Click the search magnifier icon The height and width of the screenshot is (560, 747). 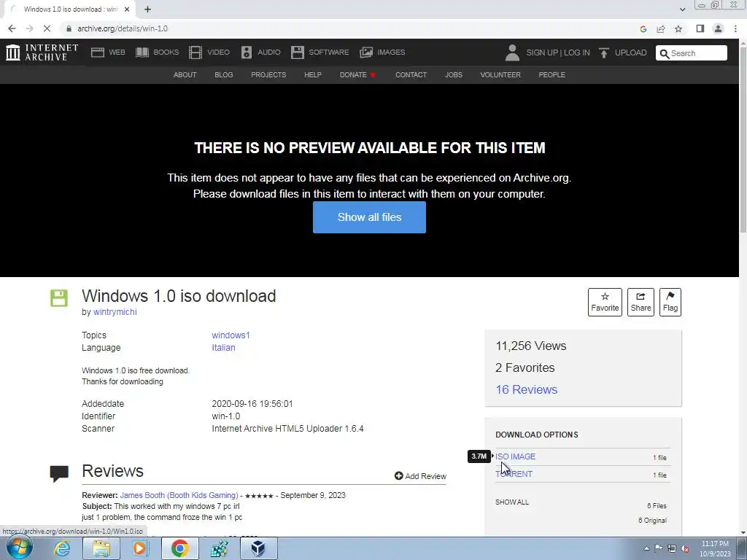point(665,53)
